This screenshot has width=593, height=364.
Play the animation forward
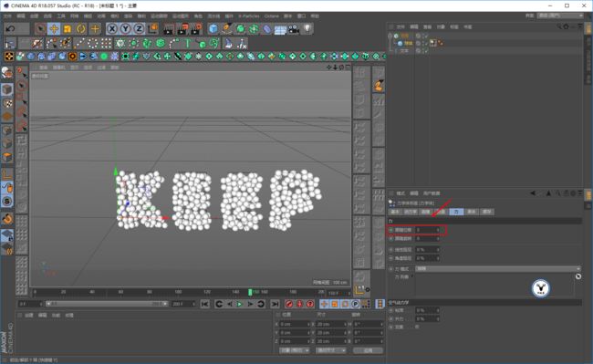click(239, 304)
